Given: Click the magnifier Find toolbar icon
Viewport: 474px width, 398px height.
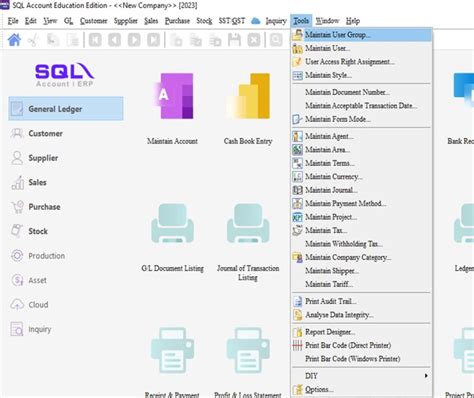Looking at the screenshot, I should pyautogui.click(x=276, y=40).
